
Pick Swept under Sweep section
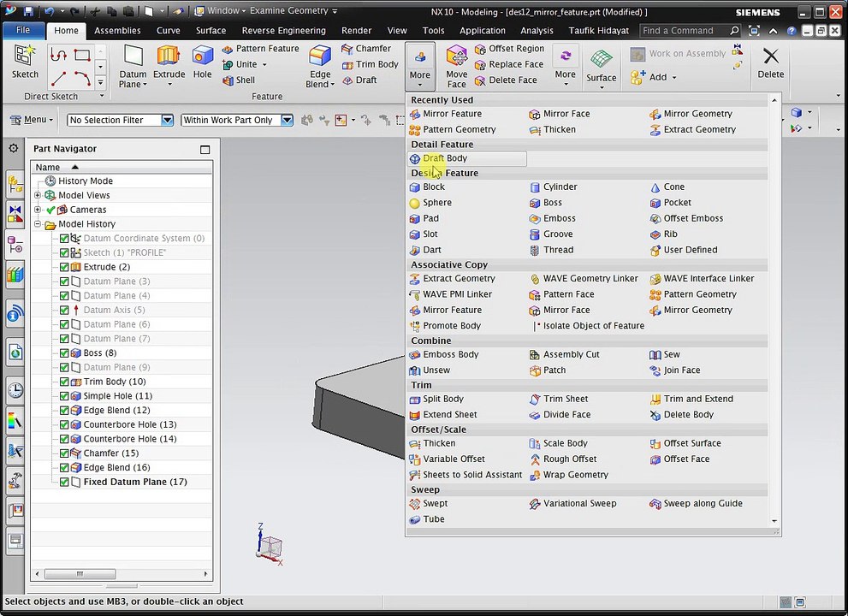[x=429, y=504]
